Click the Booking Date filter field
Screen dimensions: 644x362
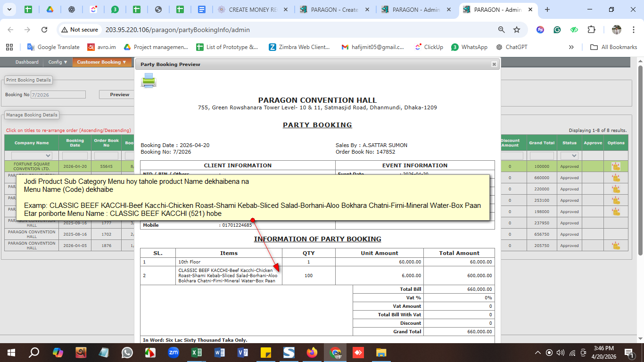tap(75, 156)
